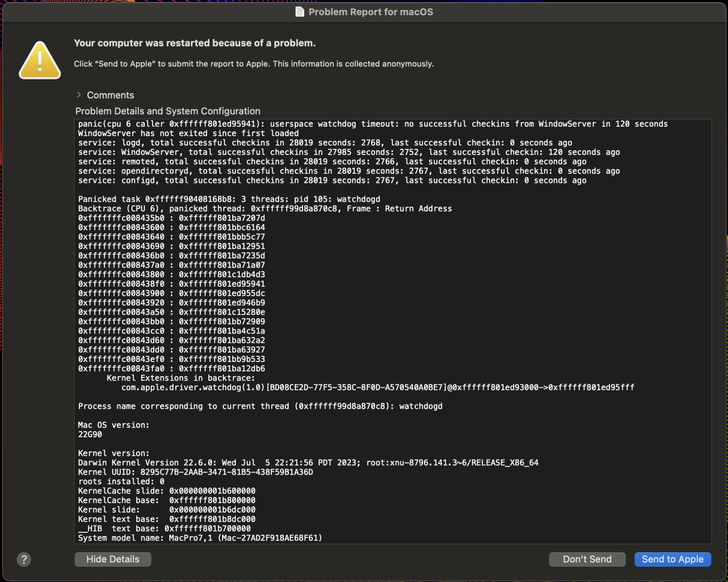
Task: Click the "WindowServer has not exited" line
Action: (x=188, y=133)
